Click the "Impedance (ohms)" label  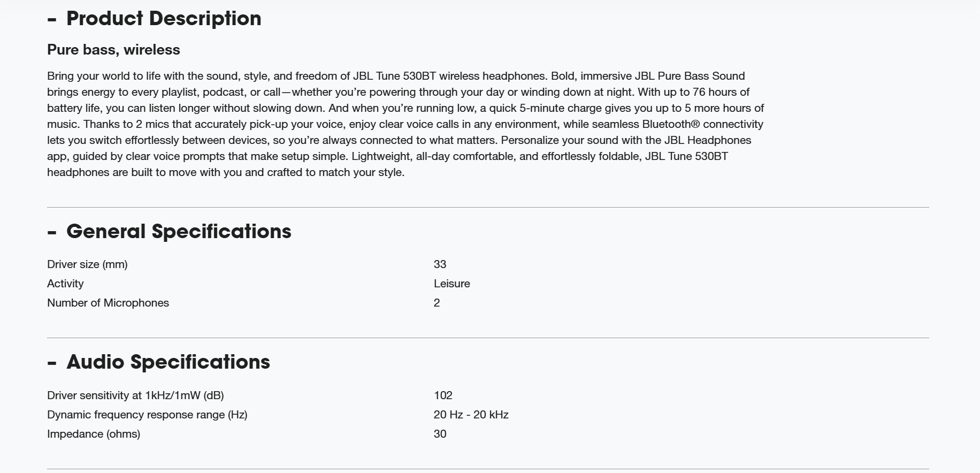pos(94,434)
